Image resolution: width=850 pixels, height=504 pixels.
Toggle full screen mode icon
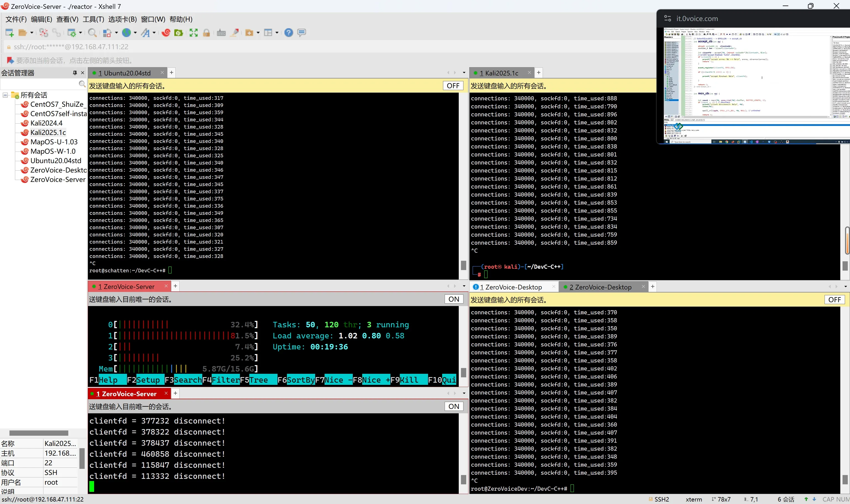(193, 33)
